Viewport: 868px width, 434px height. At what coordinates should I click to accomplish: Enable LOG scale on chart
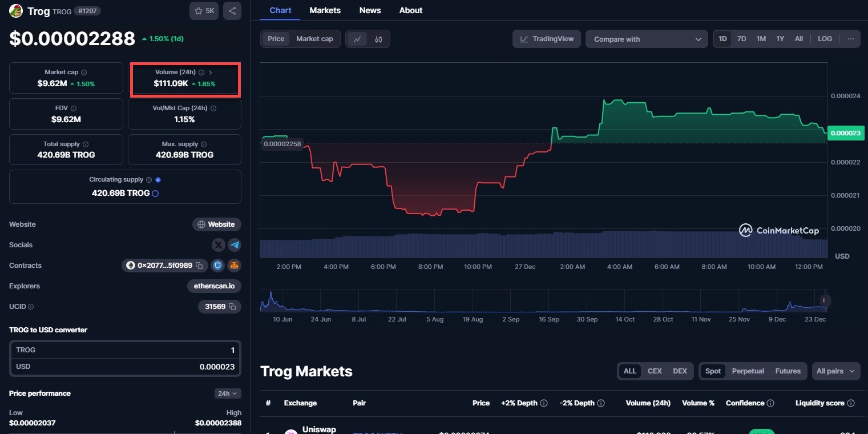(x=825, y=39)
